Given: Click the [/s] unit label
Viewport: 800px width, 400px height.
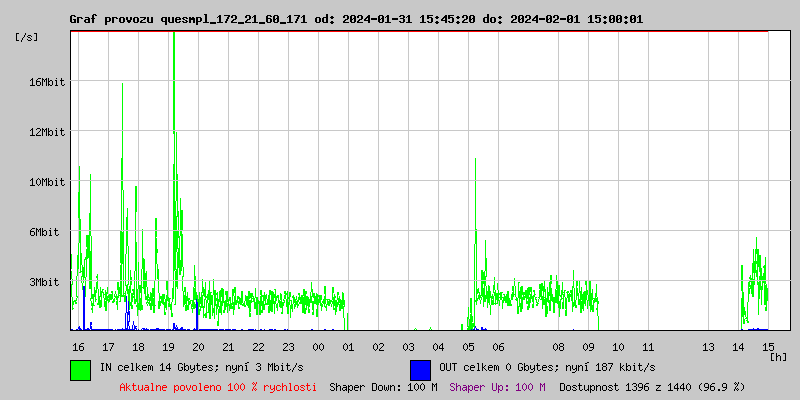Looking at the screenshot, I should coord(27,36).
